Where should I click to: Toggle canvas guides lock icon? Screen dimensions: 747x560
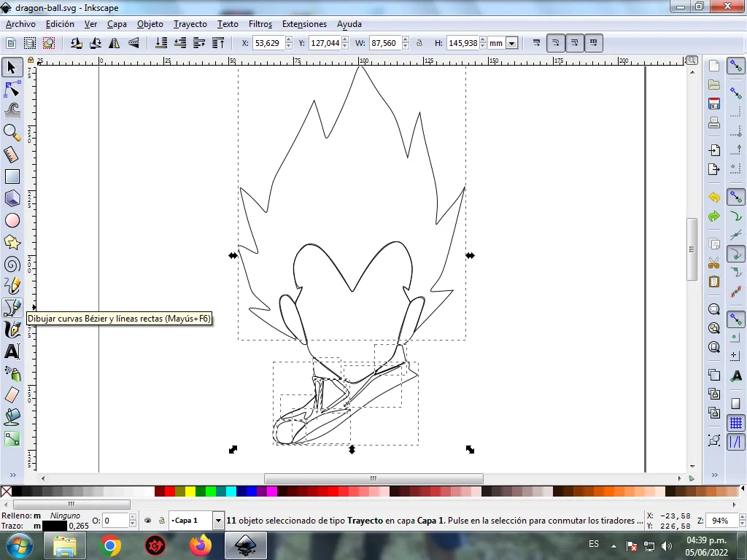(x=31, y=61)
